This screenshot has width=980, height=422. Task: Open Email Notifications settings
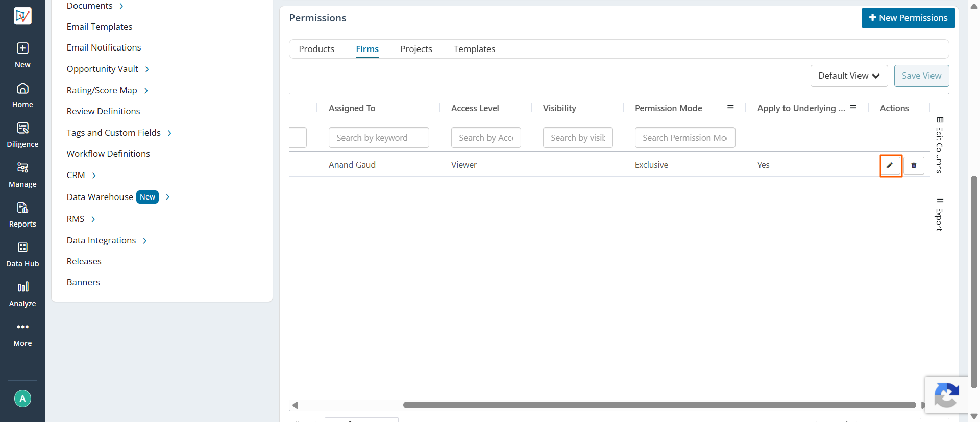pyautogui.click(x=104, y=47)
